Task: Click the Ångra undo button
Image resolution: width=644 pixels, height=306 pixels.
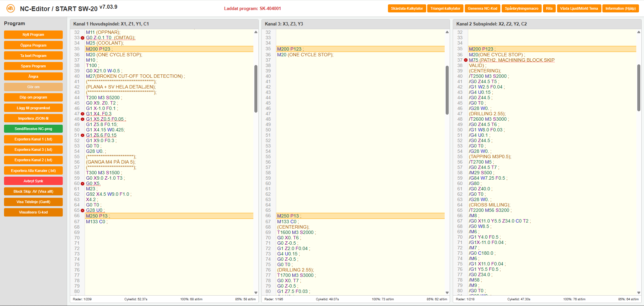Action: (x=33, y=76)
